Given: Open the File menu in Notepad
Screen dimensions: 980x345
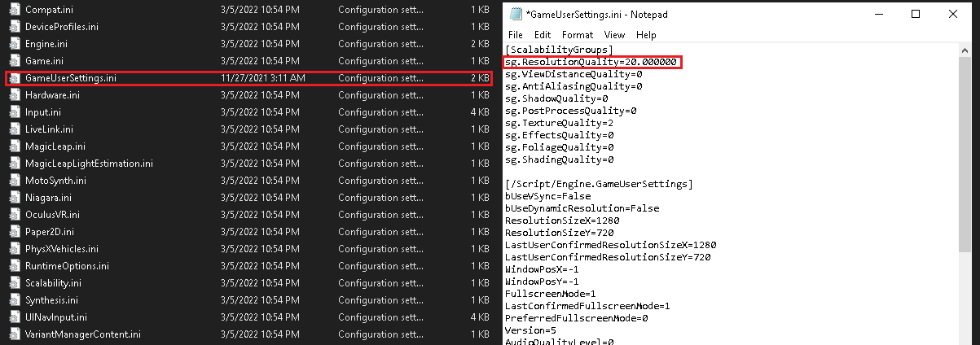Looking at the screenshot, I should (516, 35).
